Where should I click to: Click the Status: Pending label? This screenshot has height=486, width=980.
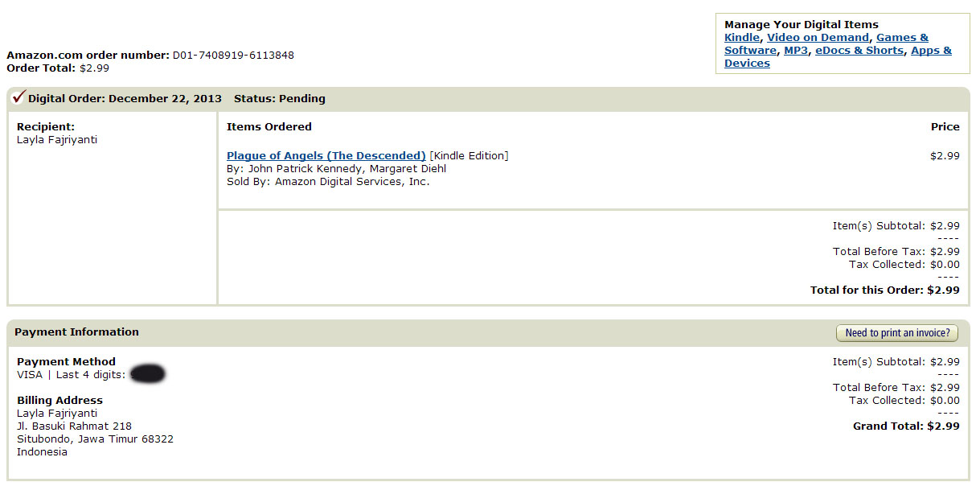(279, 99)
